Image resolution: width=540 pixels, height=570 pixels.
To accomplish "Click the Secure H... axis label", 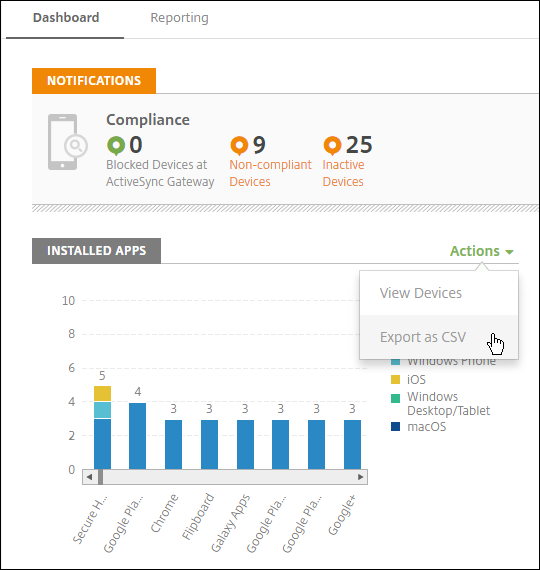I will pyautogui.click(x=90, y=519).
